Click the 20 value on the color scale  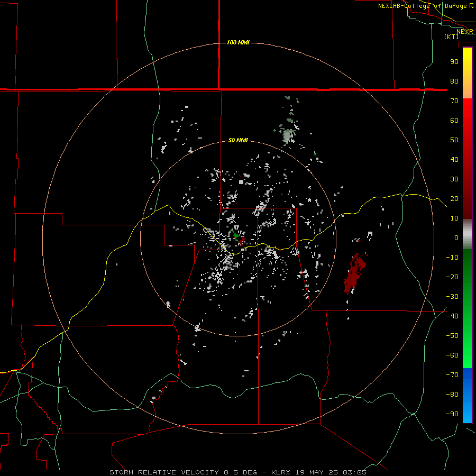coord(454,199)
